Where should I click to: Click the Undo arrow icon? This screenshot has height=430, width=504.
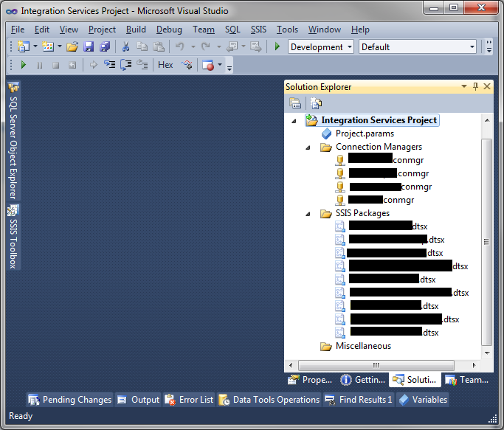[180, 46]
